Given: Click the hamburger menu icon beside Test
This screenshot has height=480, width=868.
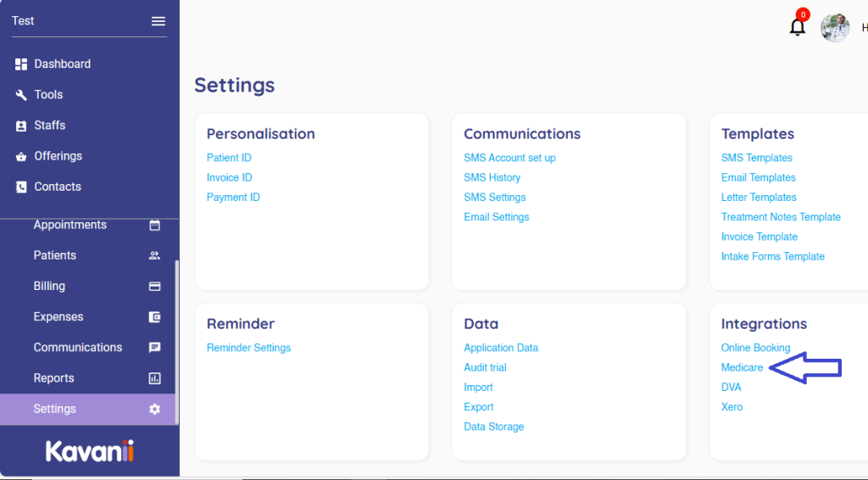Looking at the screenshot, I should point(159,21).
